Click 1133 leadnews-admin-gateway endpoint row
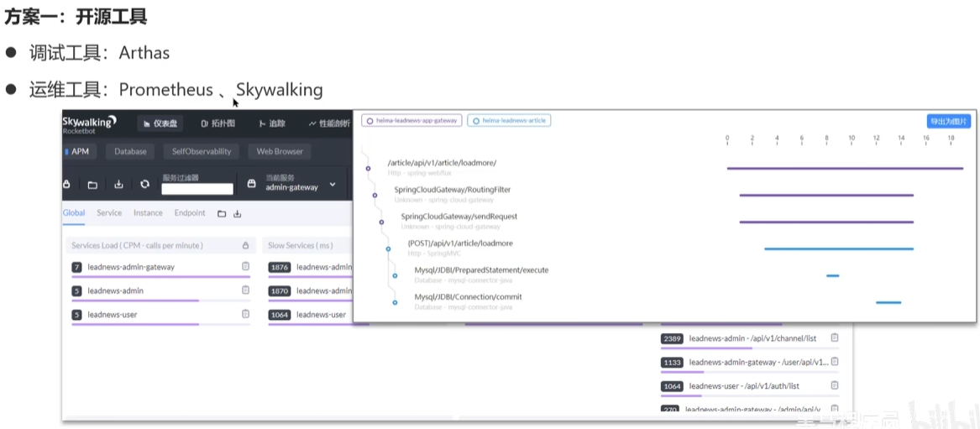980x429 pixels. (750, 364)
